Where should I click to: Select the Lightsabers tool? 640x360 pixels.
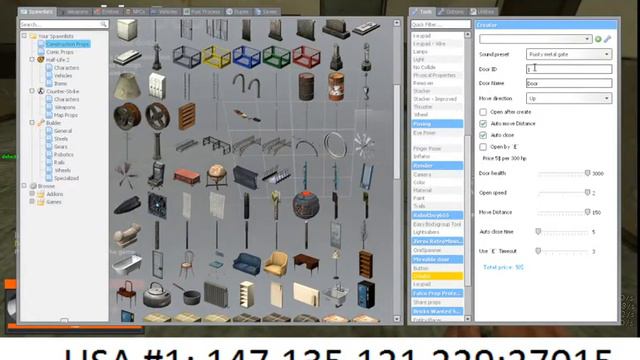click(x=426, y=232)
